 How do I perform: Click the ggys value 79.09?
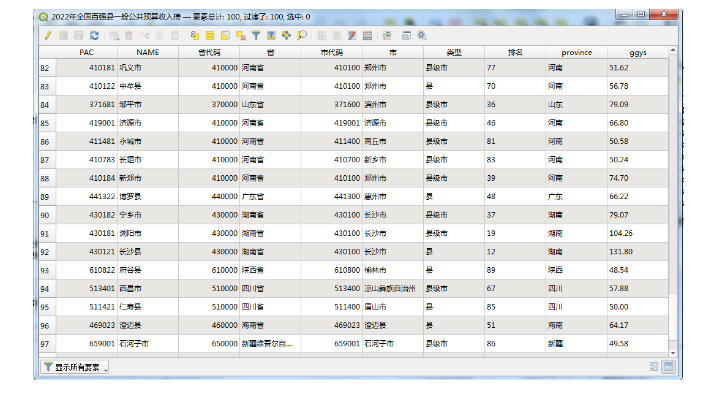(638, 104)
